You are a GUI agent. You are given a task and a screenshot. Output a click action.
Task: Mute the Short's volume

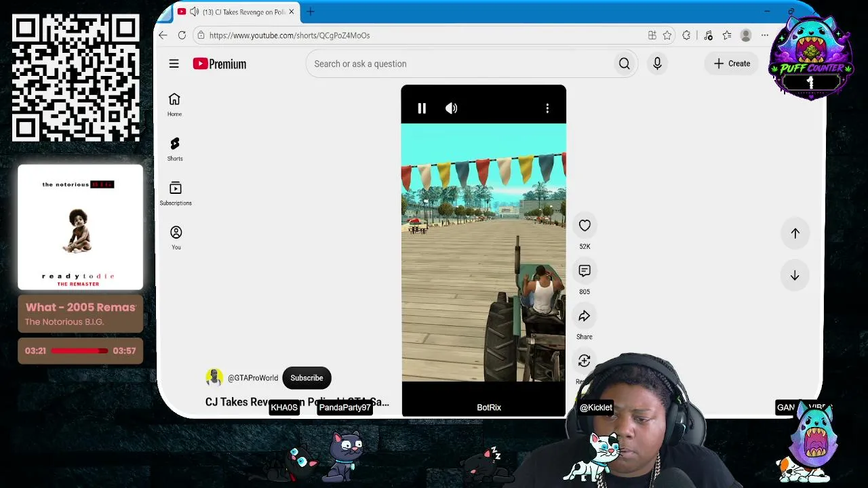[x=451, y=108]
